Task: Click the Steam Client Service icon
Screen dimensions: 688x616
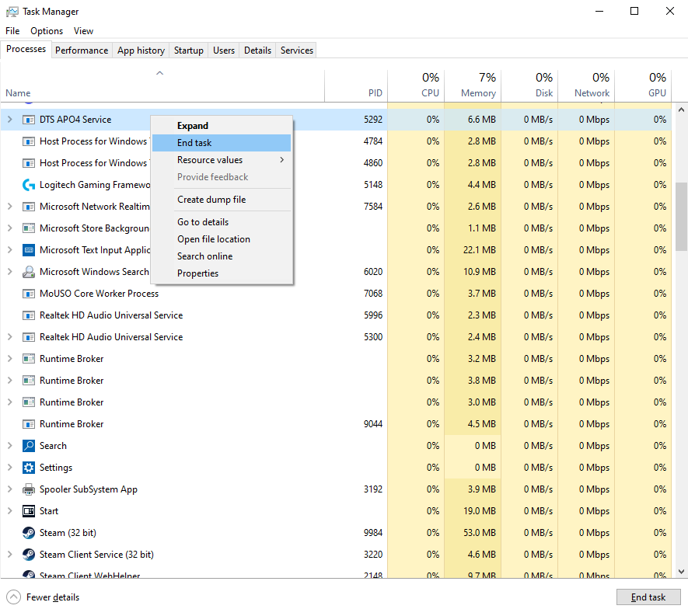Action: (29, 555)
